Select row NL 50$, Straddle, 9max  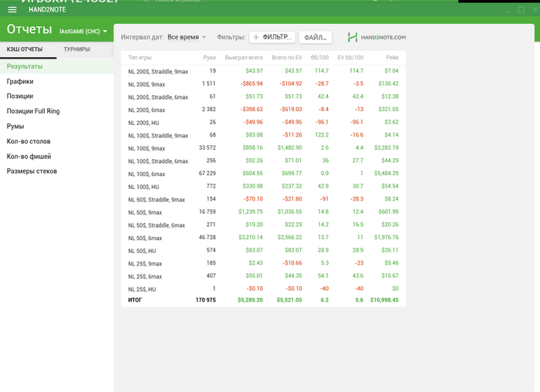263,199
